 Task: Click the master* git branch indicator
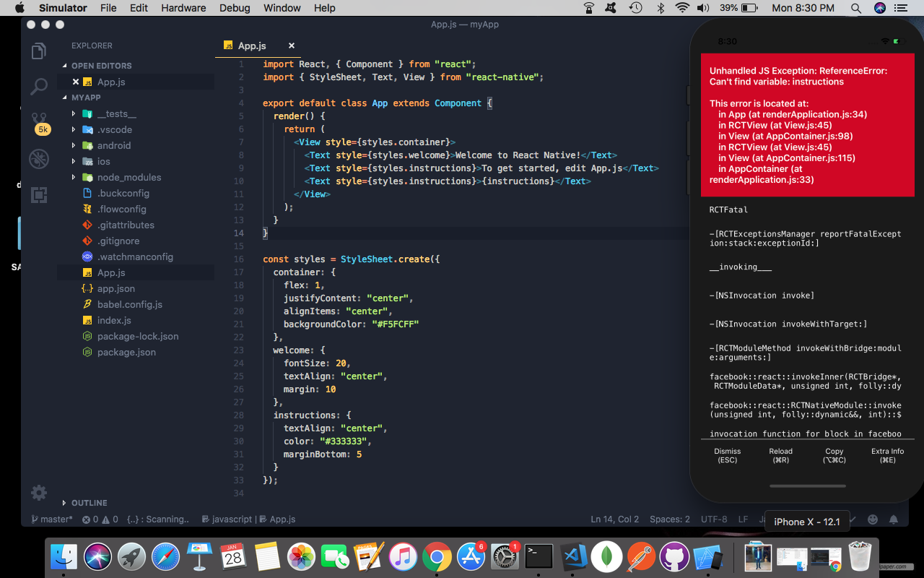pyautogui.click(x=51, y=519)
